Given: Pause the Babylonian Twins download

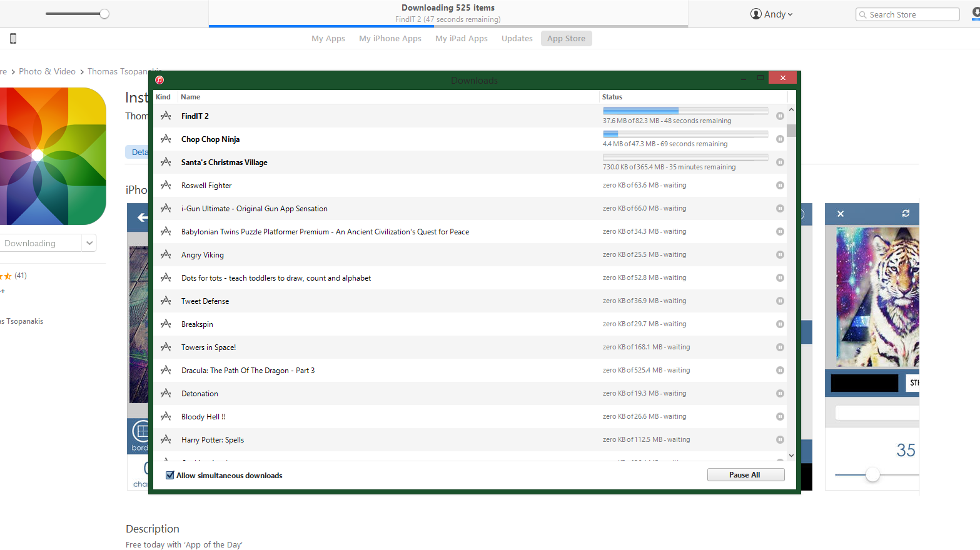Looking at the screenshot, I should (x=780, y=231).
